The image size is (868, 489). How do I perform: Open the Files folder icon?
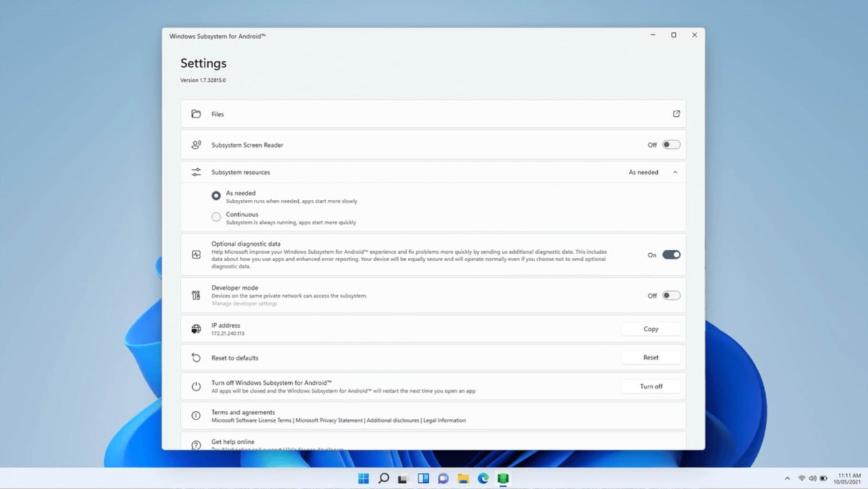(196, 114)
